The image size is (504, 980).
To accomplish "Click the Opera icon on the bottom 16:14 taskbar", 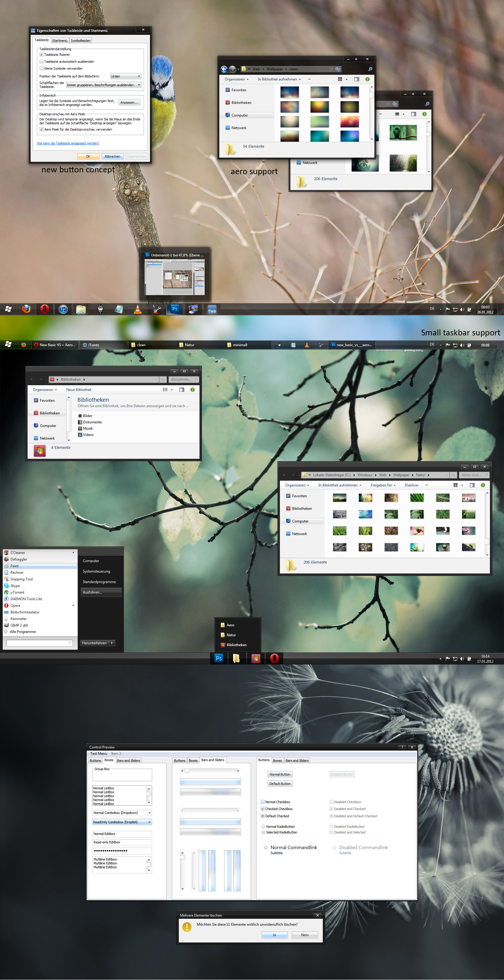I will pos(274,658).
